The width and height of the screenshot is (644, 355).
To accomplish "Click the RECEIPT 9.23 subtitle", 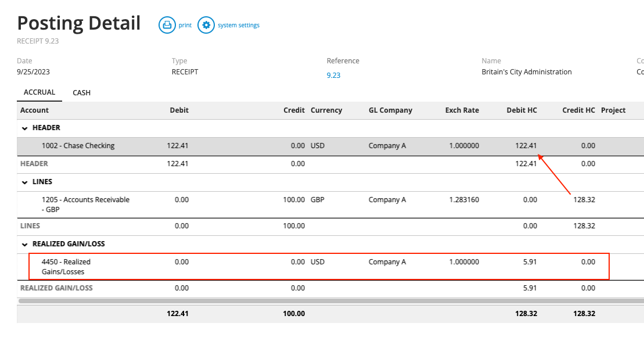I will (39, 41).
